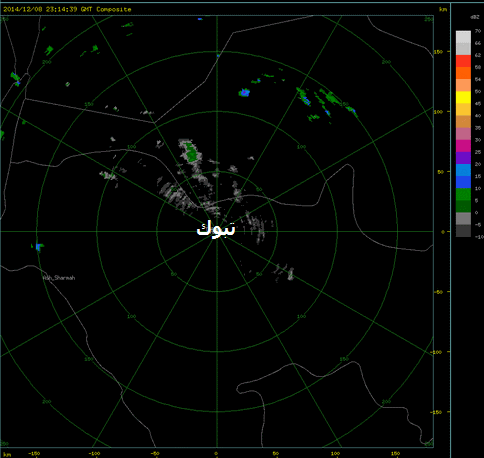This screenshot has width=484, height=458.
Task: Select the bright green 5 dBZ swatch
Action: click(x=463, y=194)
